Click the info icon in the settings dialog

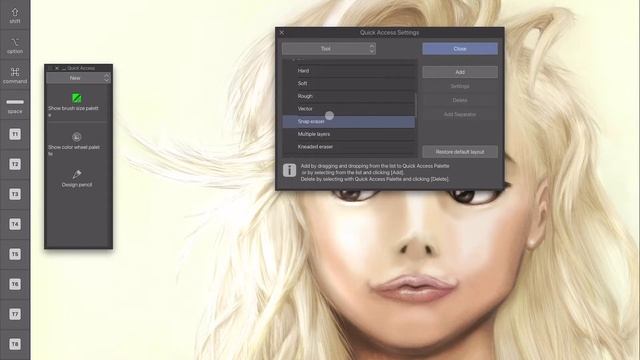pyautogui.click(x=289, y=170)
